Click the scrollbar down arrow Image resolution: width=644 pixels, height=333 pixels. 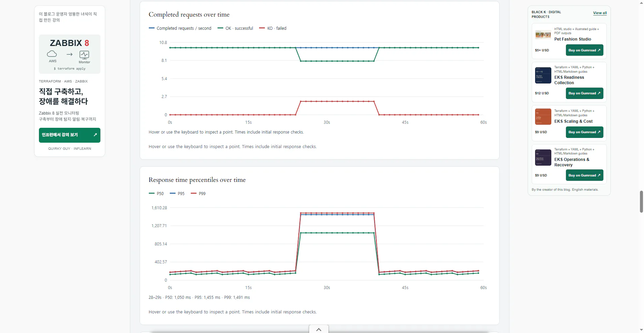pos(641,330)
